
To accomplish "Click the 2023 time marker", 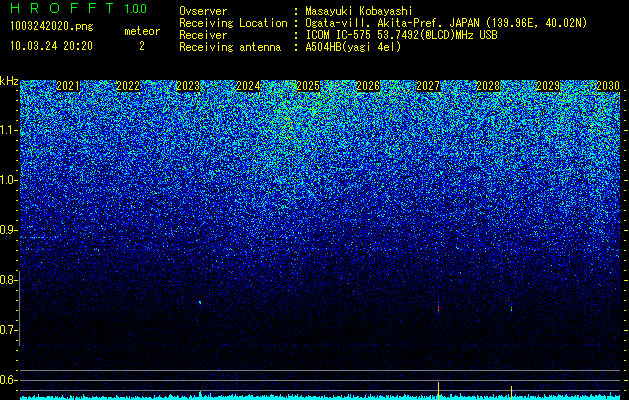I will 188,86.
